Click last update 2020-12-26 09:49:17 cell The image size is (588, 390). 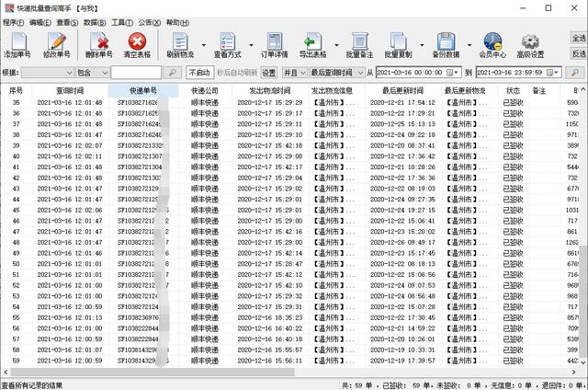402,243
